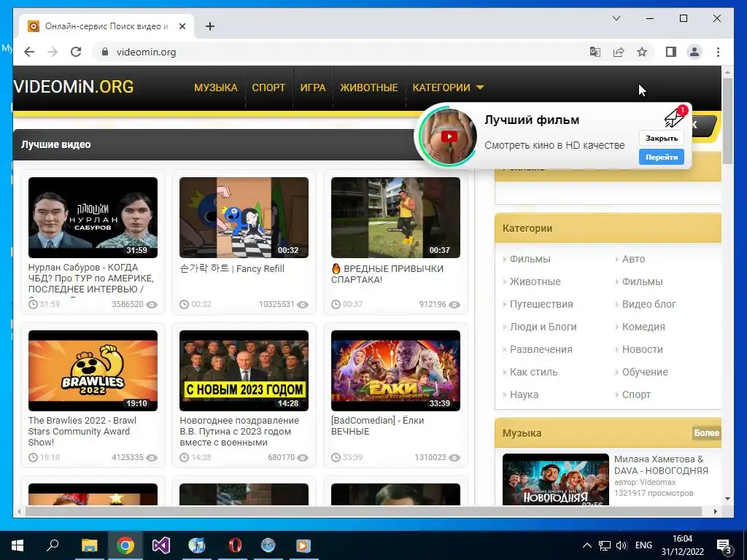Open the Google Translate page icon

pos(595,52)
